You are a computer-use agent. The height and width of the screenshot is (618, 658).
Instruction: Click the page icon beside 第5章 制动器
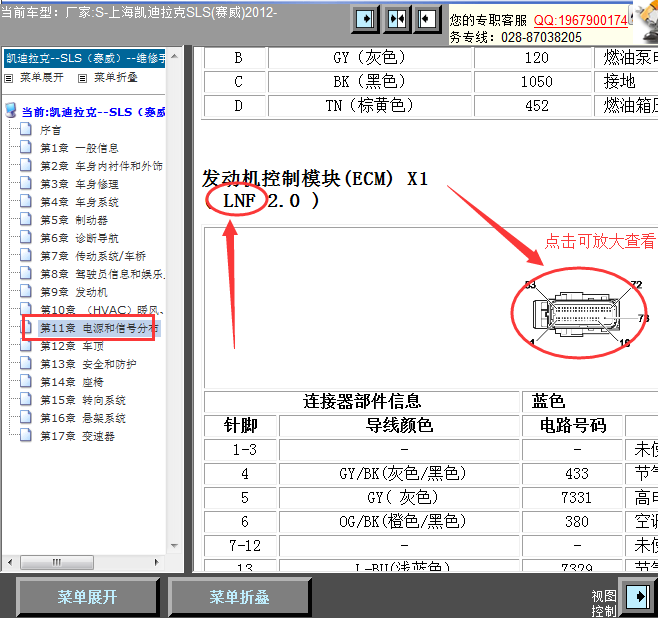point(26,219)
